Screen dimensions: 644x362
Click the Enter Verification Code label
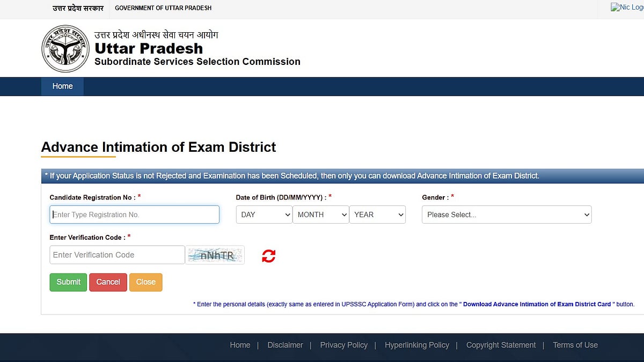(90, 238)
